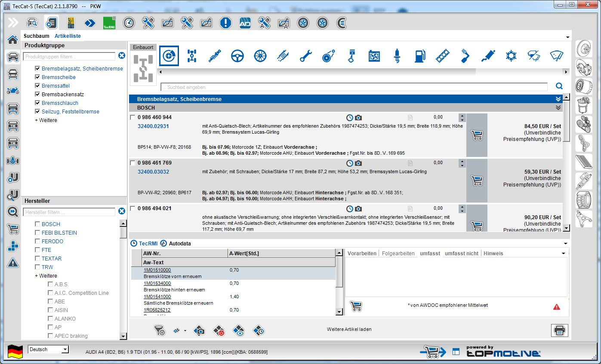
Task: Click the filter reset funnel icon
Action: [159, 330]
